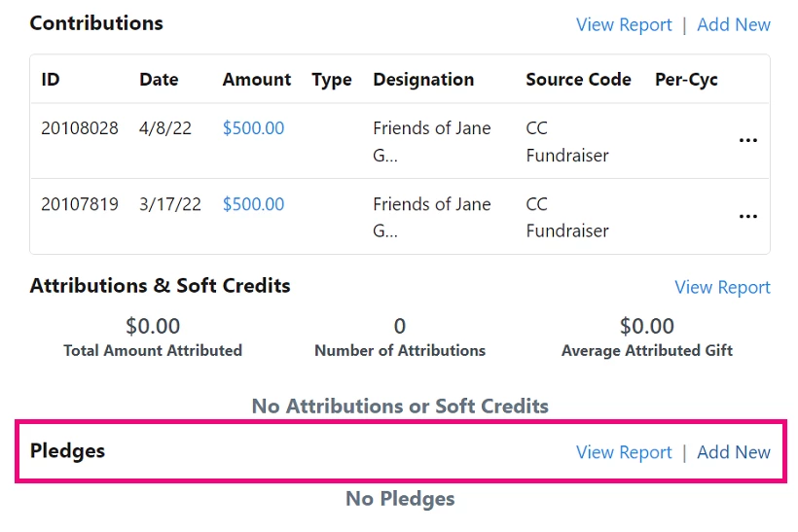Sort by the Designation column header

tap(423, 80)
